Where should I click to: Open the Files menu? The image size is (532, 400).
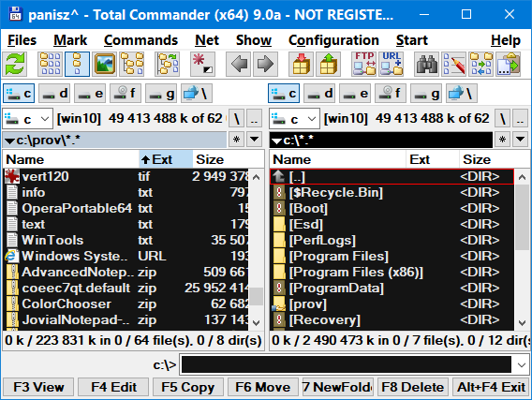pos(22,40)
